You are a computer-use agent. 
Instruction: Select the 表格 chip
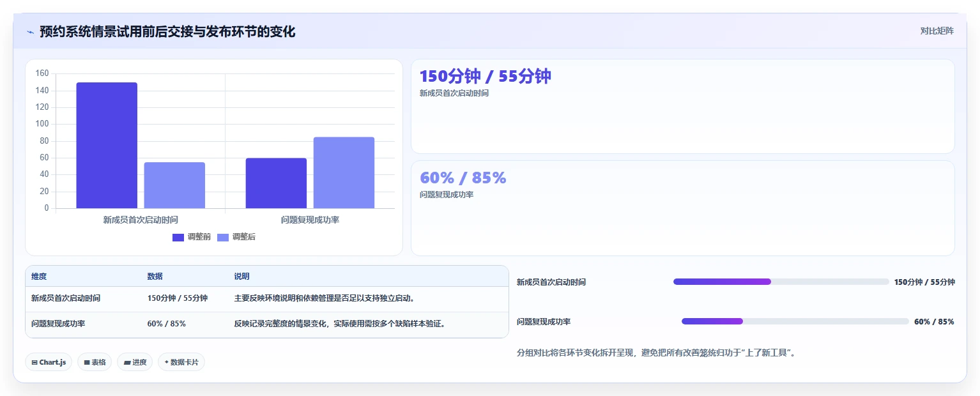click(95, 362)
